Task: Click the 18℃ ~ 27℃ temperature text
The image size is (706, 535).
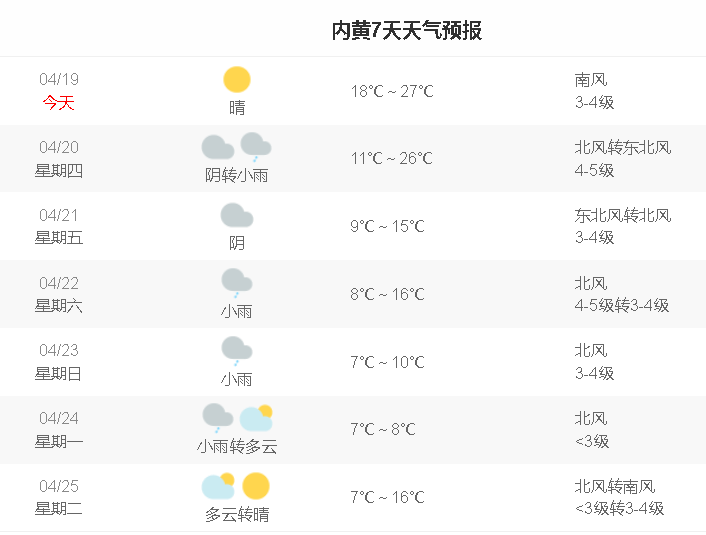Action: [392, 91]
